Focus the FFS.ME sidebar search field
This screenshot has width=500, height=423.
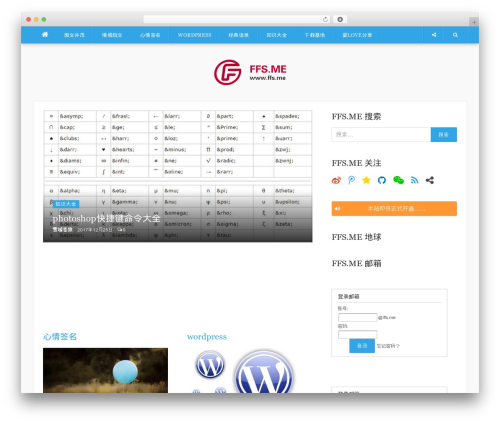coord(381,135)
